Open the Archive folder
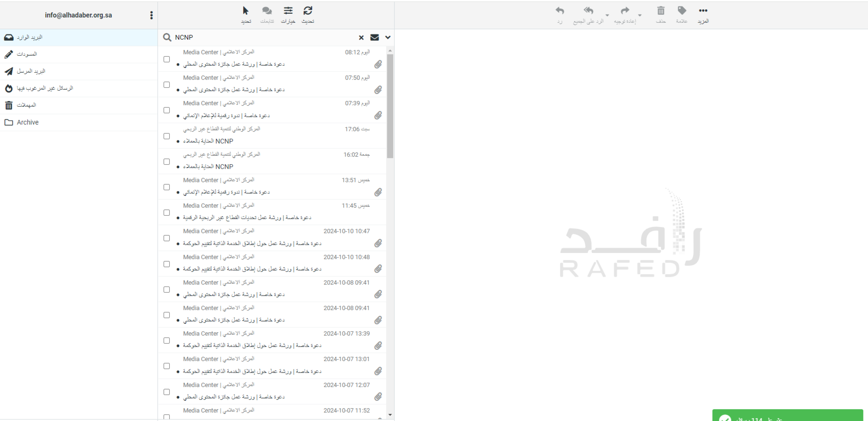This screenshot has height=421, width=868. [x=28, y=122]
